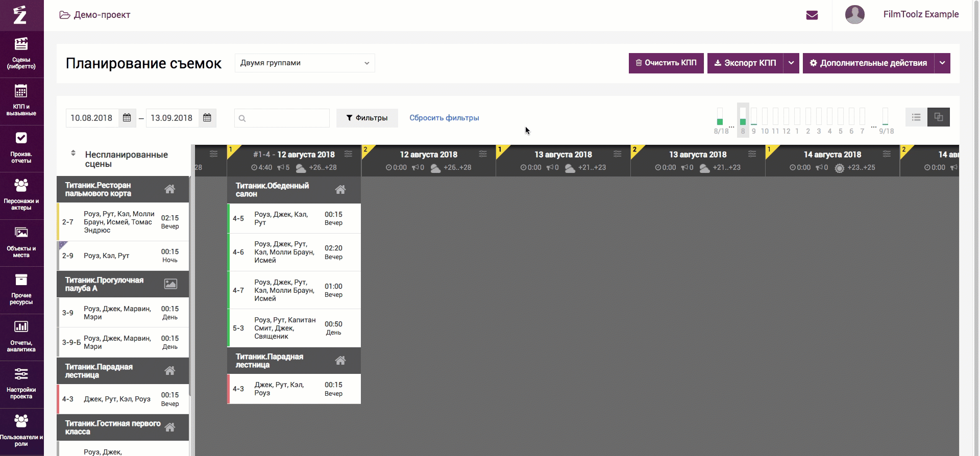Open settings of group 2 12 августа 2018
Viewport: 980px width, 456px height.
pyautogui.click(x=483, y=154)
